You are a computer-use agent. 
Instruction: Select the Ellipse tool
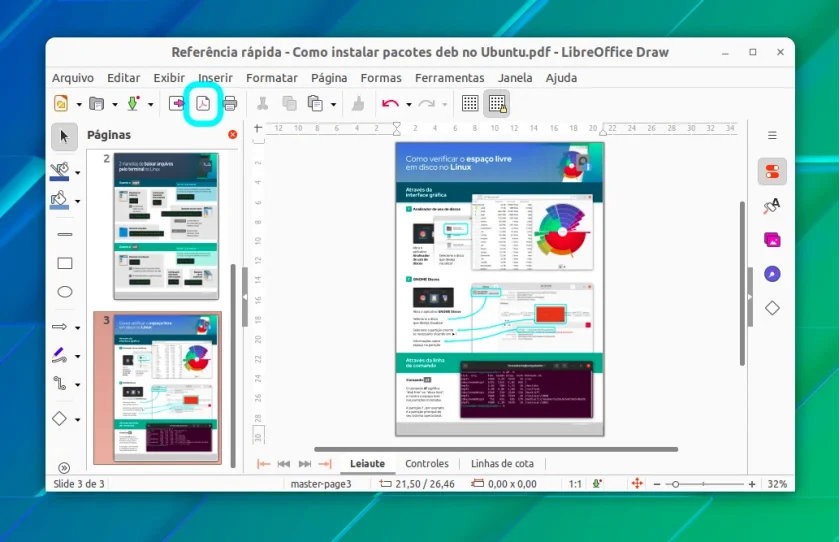pyautogui.click(x=65, y=292)
